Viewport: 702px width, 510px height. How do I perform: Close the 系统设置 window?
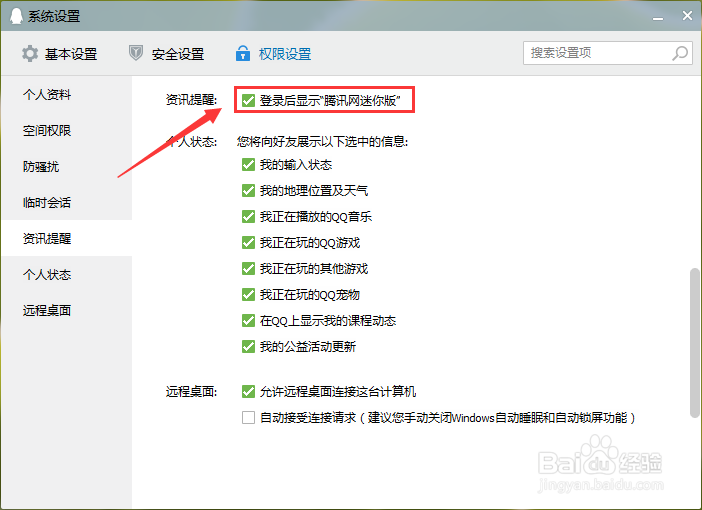click(687, 16)
